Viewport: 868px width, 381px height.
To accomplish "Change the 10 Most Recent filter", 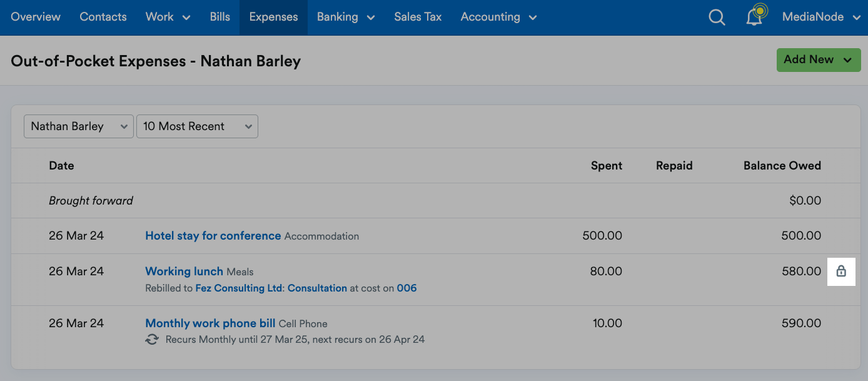I will coord(197,126).
